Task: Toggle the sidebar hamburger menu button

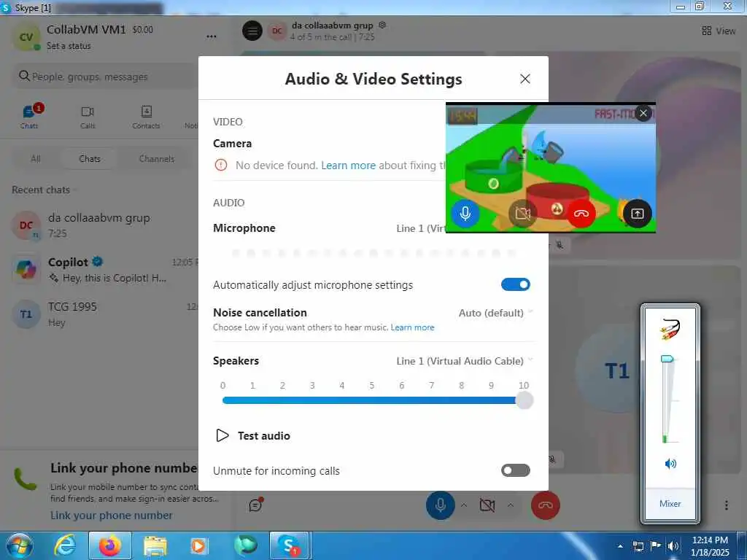Action: click(x=252, y=31)
